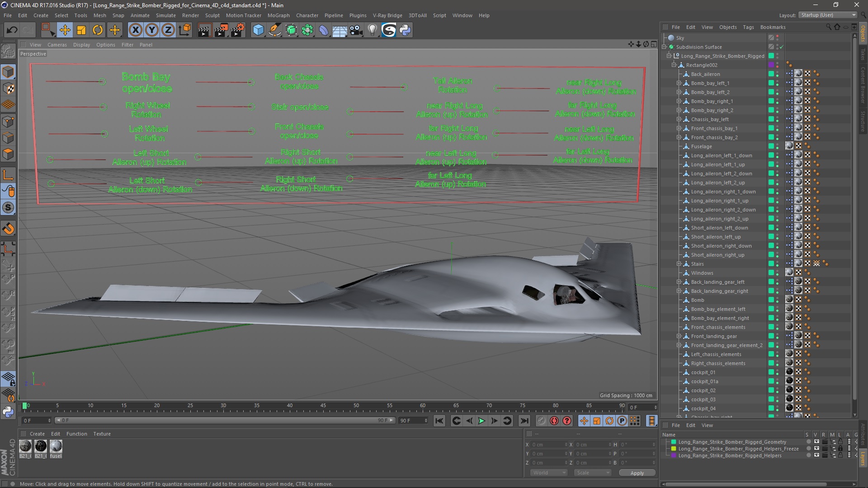Viewport: 868px width, 488px height.
Task: Go to end of timeline
Action: tap(524, 421)
